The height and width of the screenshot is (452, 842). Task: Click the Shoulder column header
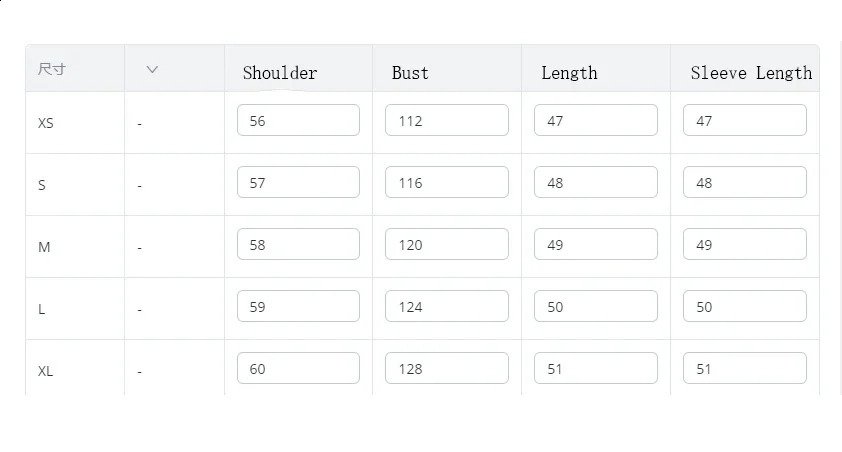click(x=280, y=73)
